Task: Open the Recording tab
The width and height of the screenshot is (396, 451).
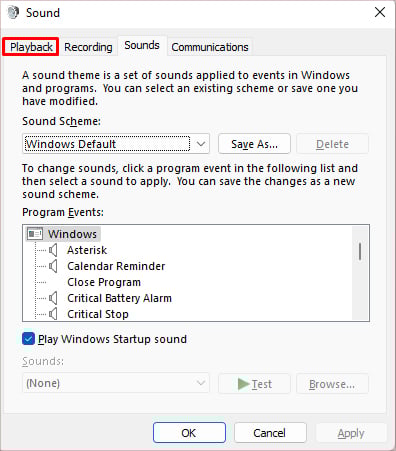Action: tap(88, 47)
